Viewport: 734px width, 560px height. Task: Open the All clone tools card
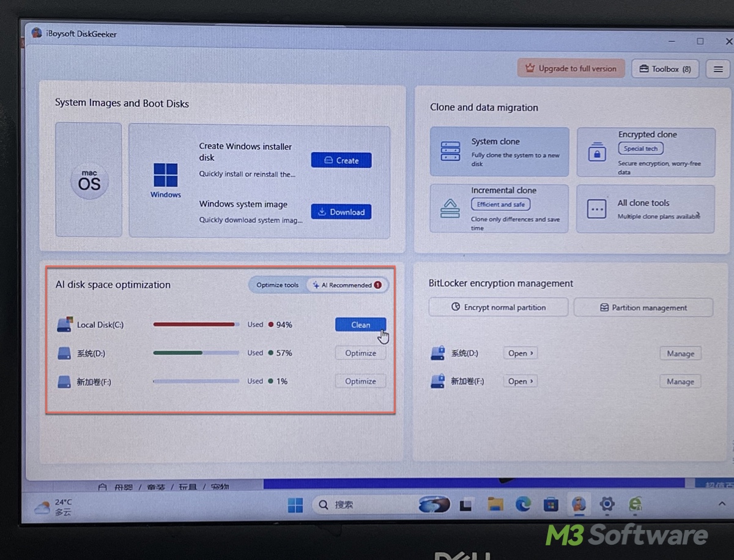pyautogui.click(x=646, y=208)
